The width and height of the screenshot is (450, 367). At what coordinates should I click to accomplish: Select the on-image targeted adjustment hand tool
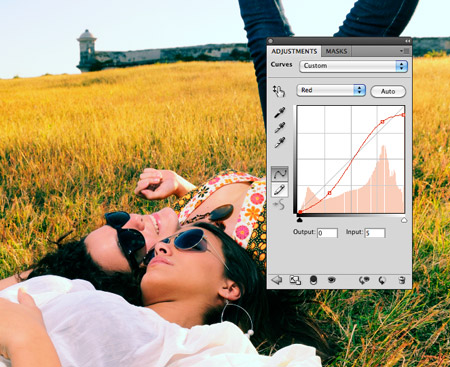pos(279,91)
